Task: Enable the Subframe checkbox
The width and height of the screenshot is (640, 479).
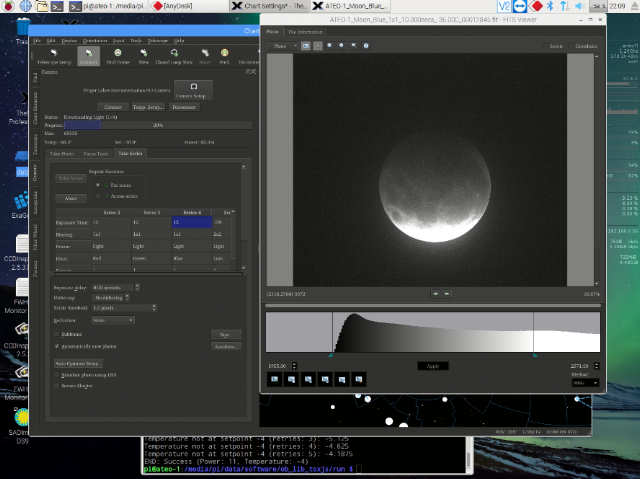Action: (57, 334)
